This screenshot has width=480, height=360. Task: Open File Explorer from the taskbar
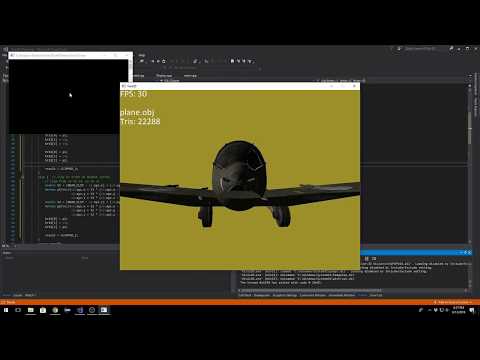[31, 310]
